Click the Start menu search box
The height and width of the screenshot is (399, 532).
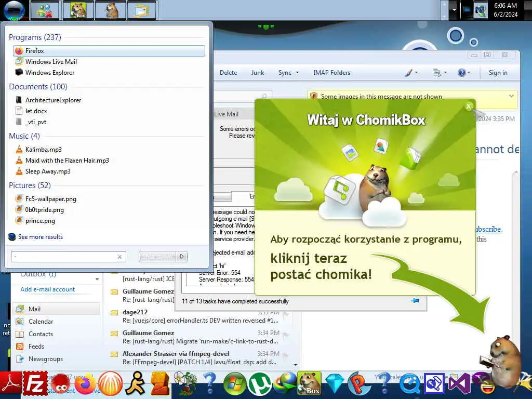[x=64, y=257]
